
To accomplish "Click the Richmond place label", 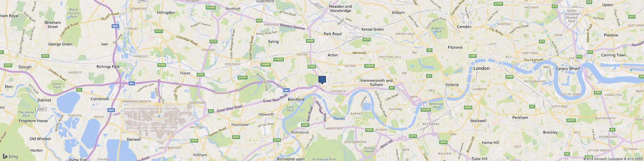I will coord(299,132).
